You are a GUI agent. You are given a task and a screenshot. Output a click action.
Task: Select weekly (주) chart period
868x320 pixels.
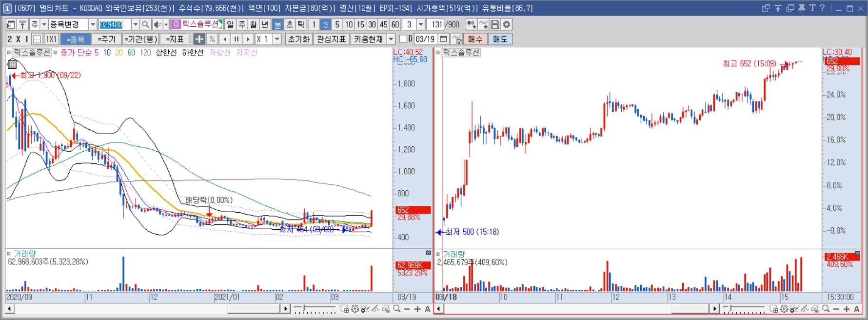[242, 24]
